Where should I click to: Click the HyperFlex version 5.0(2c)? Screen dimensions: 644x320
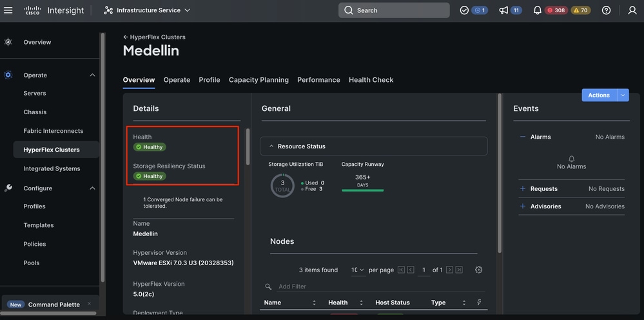click(x=144, y=294)
